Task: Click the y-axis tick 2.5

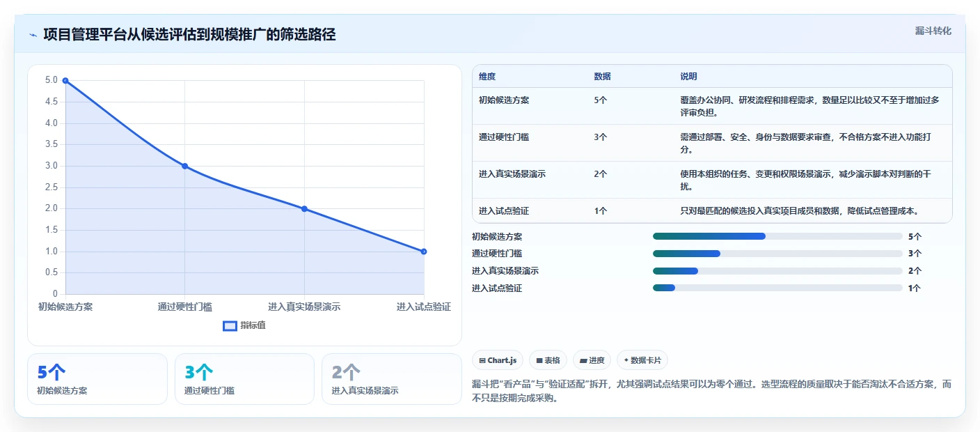Action: tap(52, 187)
